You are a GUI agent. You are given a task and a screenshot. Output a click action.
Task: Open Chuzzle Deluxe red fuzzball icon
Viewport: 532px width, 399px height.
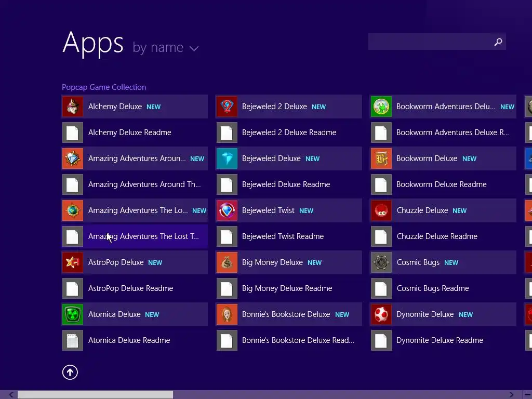point(381,210)
